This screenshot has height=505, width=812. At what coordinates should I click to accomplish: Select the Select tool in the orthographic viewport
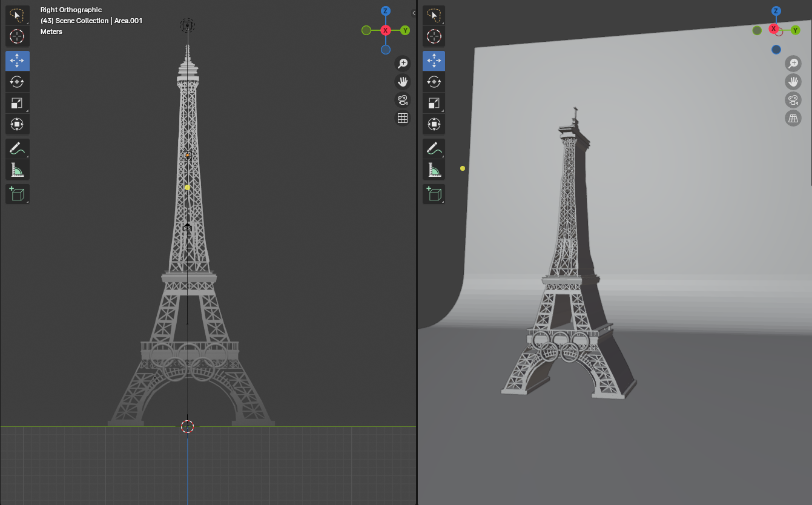click(17, 15)
